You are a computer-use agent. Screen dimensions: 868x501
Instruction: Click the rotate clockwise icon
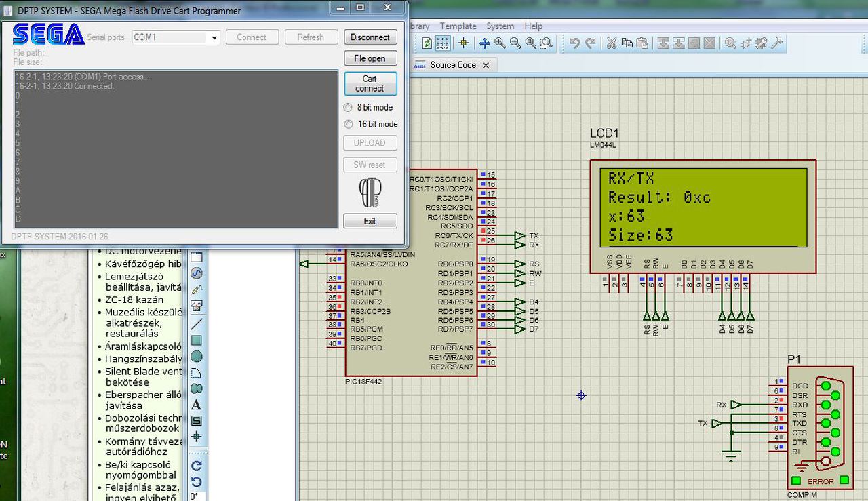click(197, 466)
